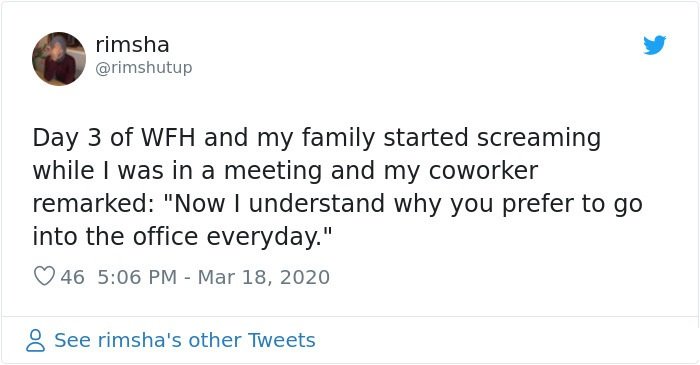Click the date Mar 18, 2020

(x=263, y=277)
